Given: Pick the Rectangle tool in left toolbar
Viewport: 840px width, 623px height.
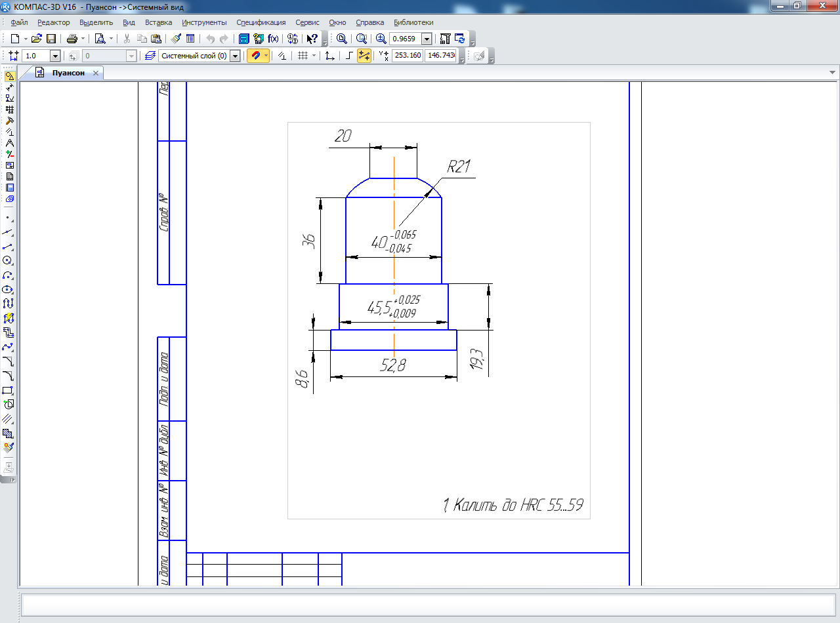Looking at the screenshot, I should coord(9,390).
